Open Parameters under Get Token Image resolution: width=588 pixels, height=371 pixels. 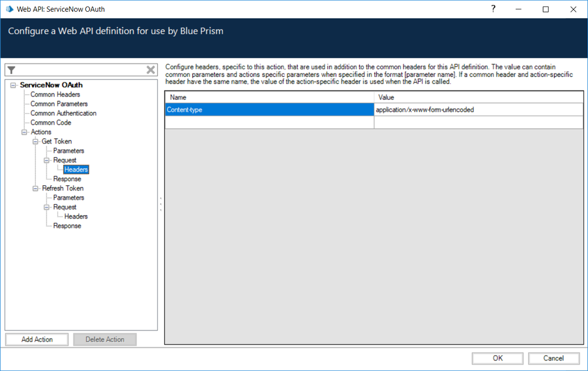69,151
